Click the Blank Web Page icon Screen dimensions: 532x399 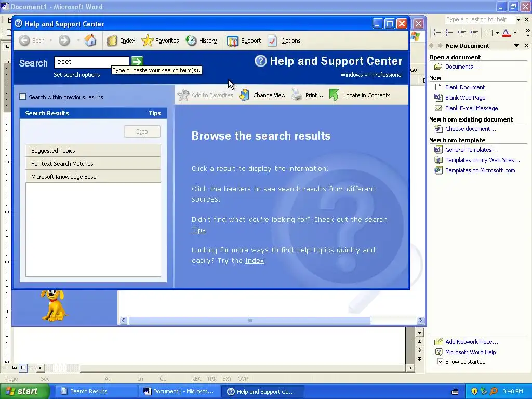(x=438, y=98)
